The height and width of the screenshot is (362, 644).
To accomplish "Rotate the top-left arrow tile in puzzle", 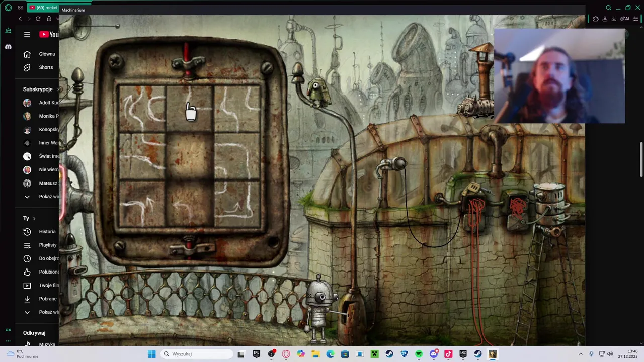I will 142,108.
